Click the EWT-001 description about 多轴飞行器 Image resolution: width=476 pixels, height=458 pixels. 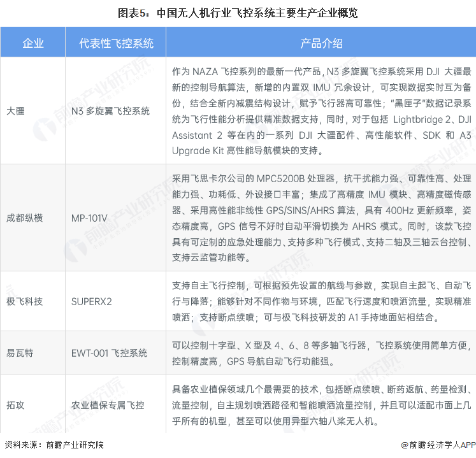(321, 354)
